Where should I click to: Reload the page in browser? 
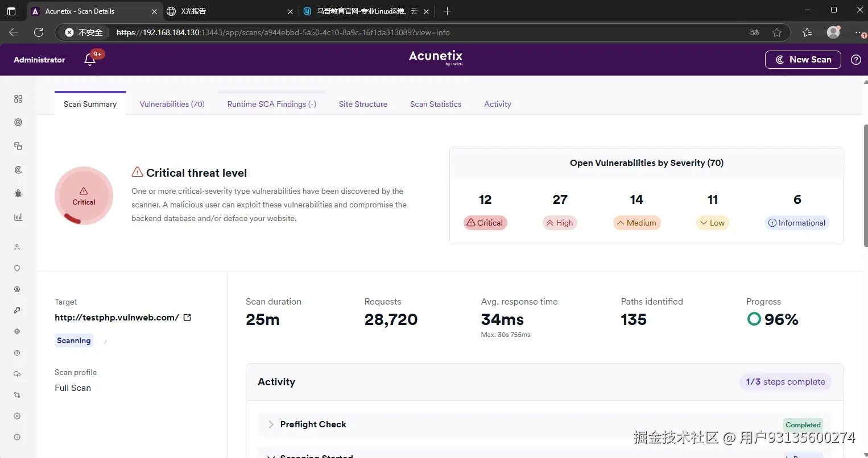pos(39,32)
